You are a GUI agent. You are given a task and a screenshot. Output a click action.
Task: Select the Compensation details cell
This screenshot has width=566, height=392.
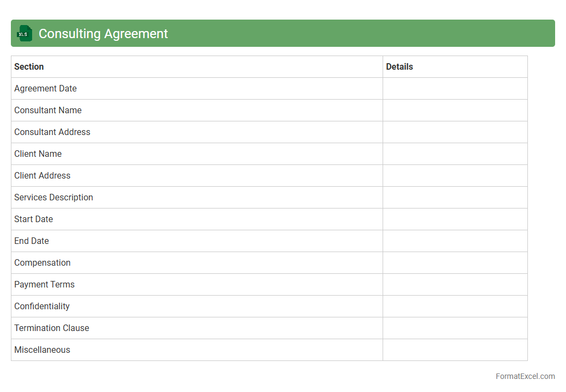[x=455, y=262]
